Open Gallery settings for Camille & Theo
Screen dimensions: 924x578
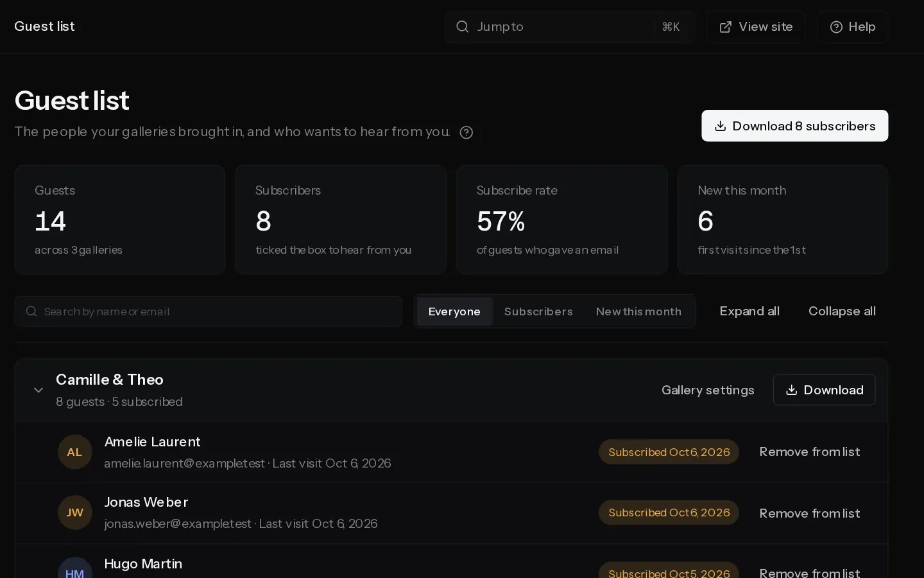(x=708, y=390)
